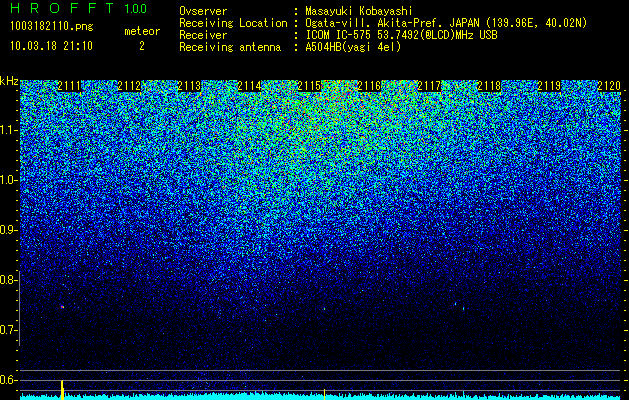Viewport: 629px width, 400px height.
Task: Click the Ogata-vill. Akita-Pref. JAPAN location text
Action: pyautogui.click(x=446, y=23)
